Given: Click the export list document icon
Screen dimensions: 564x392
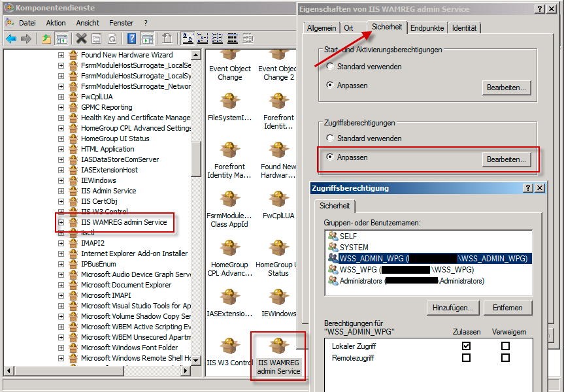Looking at the screenshot, I should click(167, 39).
